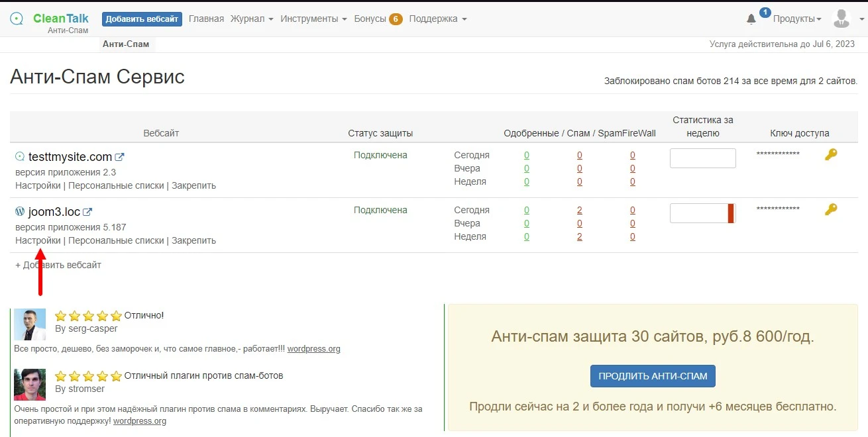Click the + Добавить вебсайт link
The image size is (868, 437).
[58, 265]
